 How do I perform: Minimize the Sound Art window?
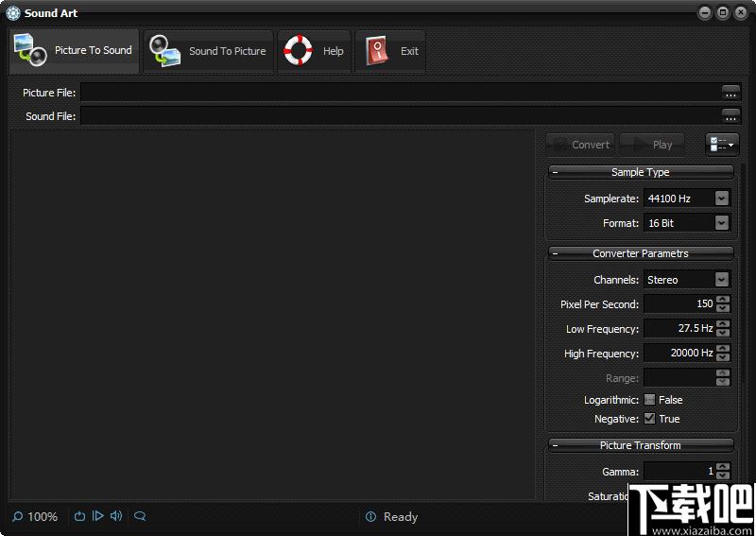click(705, 13)
